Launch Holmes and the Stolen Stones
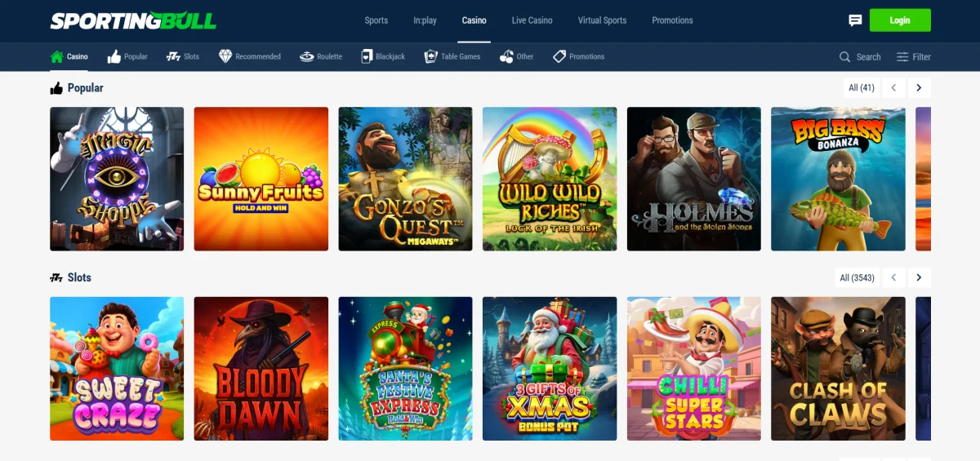The width and height of the screenshot is (980, 461). click(694, 179)
